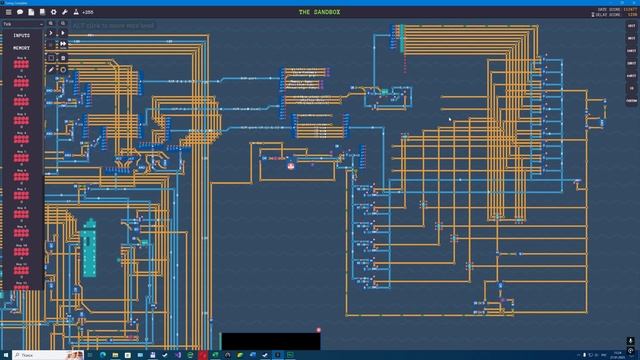Image resolution: width=640 pixels, height=360 pixels.
Task: Open the hamburger main menu
Action: [9, 12]
